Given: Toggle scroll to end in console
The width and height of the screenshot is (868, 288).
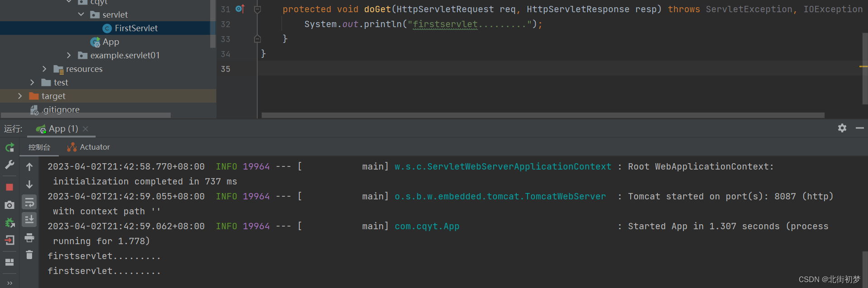Looking at the screenshot, I should [29, 219].
